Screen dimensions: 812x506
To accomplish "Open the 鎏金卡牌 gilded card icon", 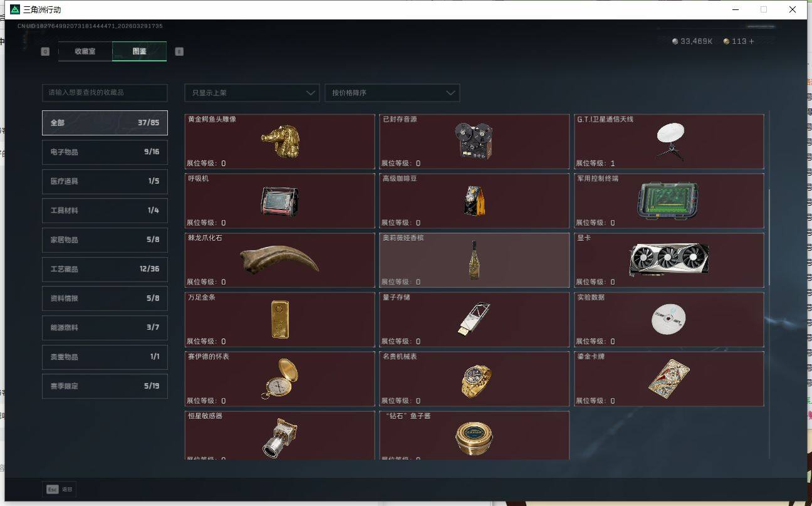I will coord(669,379).
